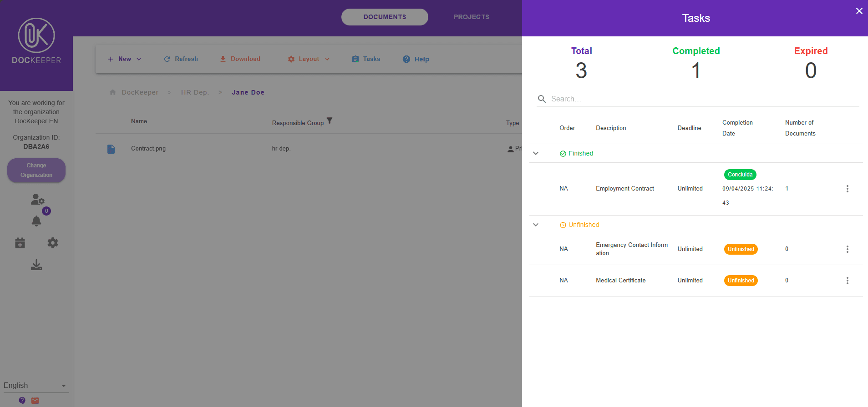Click the Concluida status badge
Viewport: 868px width, 407px height.
740,175
